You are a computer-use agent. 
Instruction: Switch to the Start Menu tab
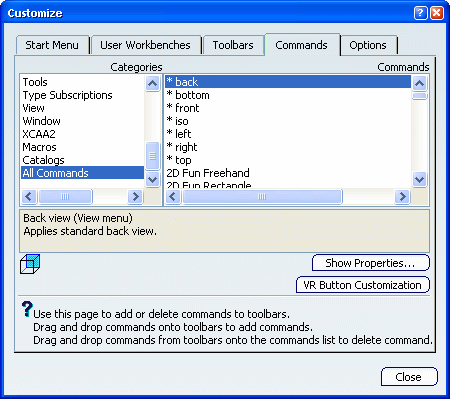[52, 45]
